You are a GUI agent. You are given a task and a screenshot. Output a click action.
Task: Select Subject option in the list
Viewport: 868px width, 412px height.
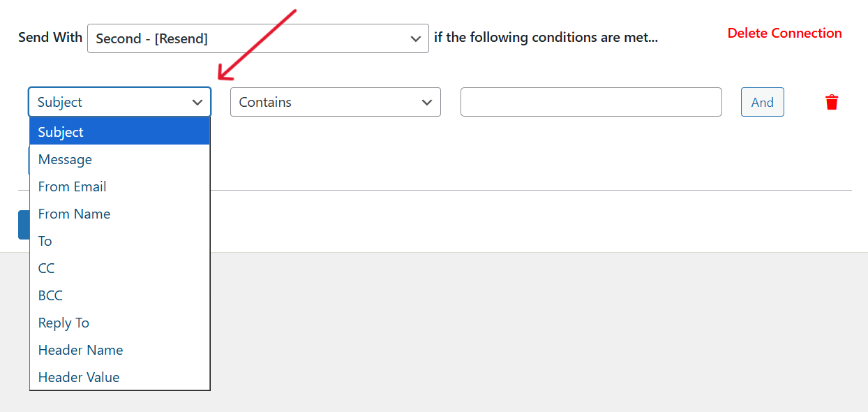(x=119, y=132)
